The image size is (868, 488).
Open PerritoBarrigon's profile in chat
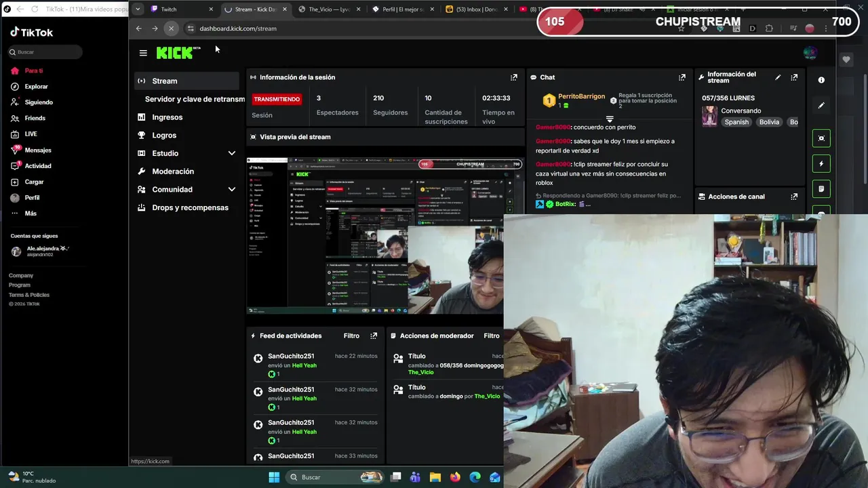[x=581, y=96]
